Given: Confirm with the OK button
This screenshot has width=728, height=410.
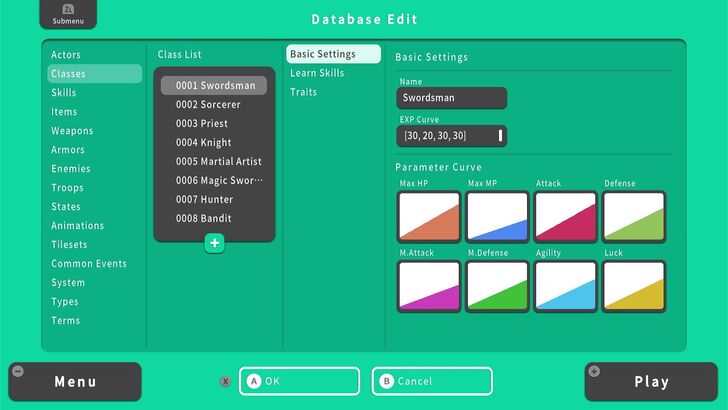Looking at the screenshot, I should [x=299, y=381].
